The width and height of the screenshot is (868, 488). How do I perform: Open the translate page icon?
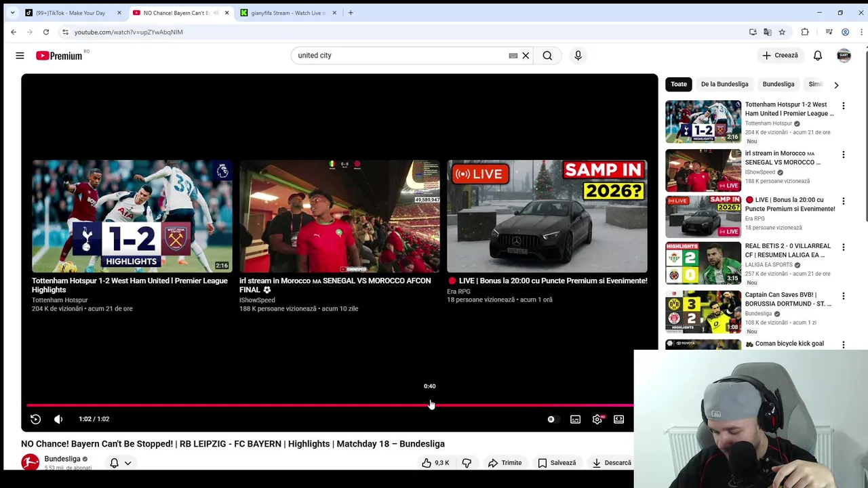click(x=768, y=32)
